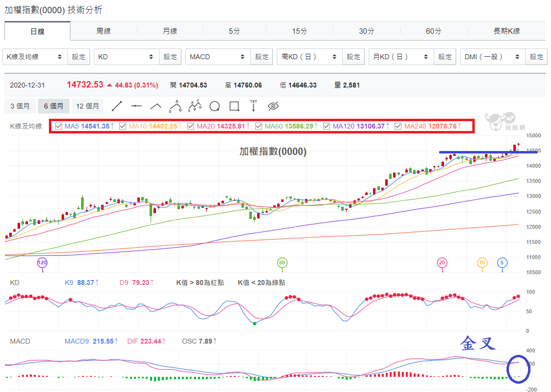Select the horizontal line drawing tool

136,106
